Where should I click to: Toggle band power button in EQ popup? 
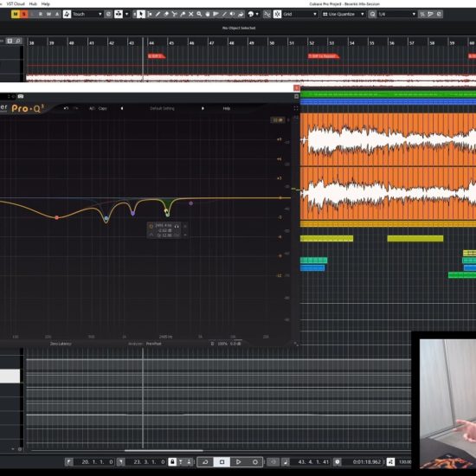click(x=151, y=226)
